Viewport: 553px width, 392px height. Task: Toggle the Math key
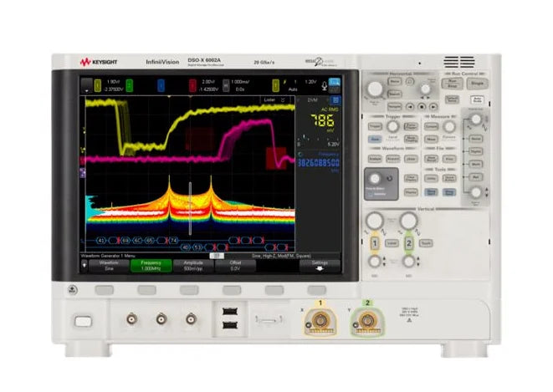[x=476, y=164]
